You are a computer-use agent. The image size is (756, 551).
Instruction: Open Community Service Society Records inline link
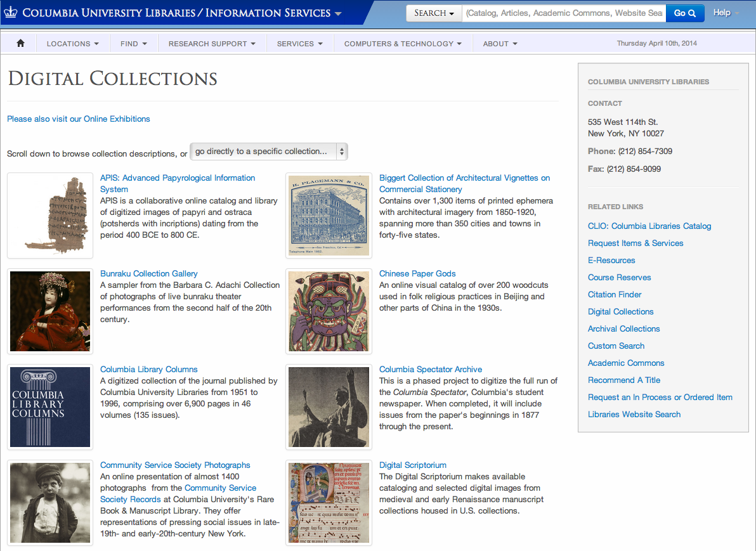(x=178, y=494)
